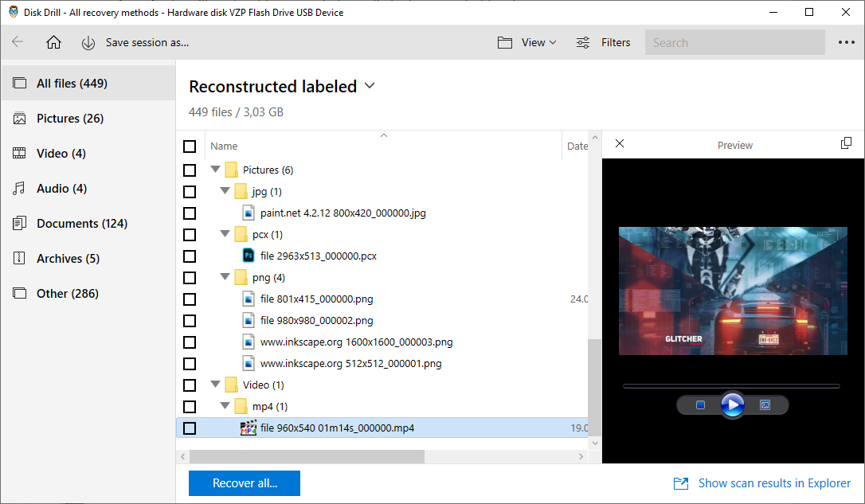Select file 980x980_000002.png row
Viewport: 865px width, 504px height.
[382, 320]
